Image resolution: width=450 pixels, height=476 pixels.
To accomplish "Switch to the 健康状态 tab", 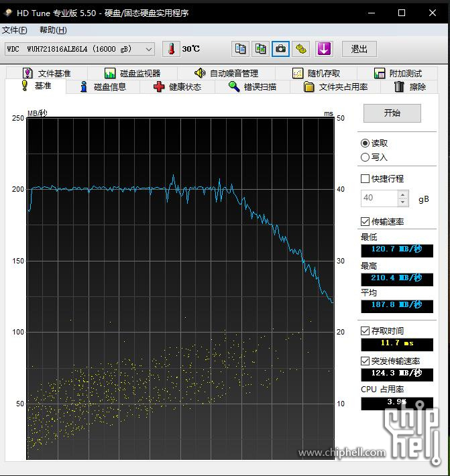I will coord(177,87).
